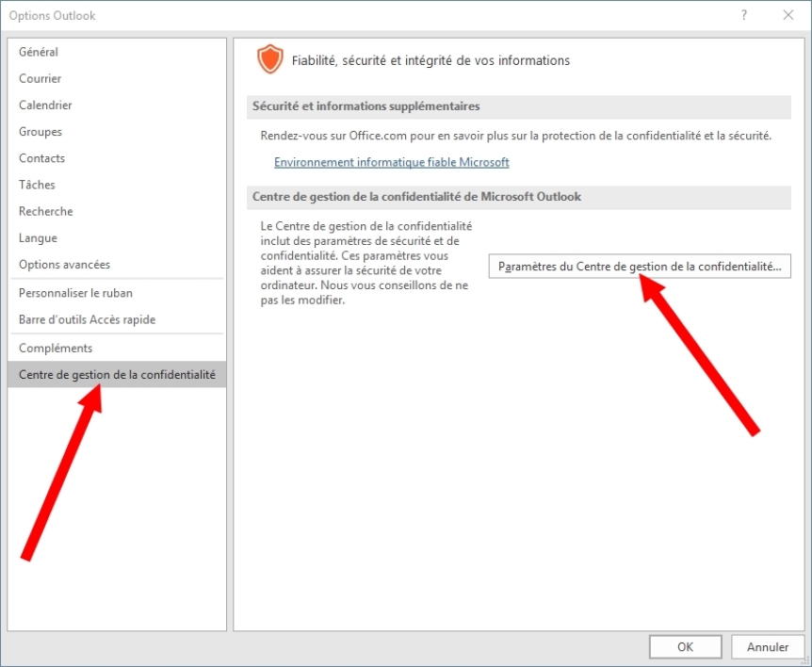Open Options avancées

[x=64, y=265]
